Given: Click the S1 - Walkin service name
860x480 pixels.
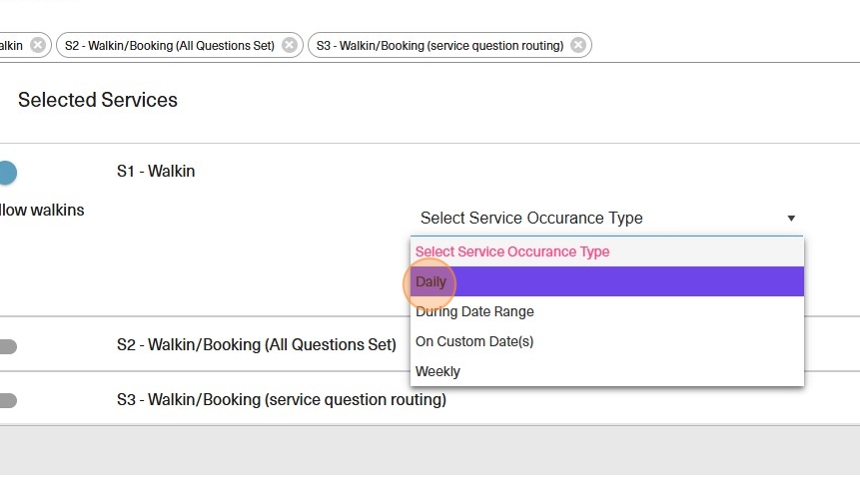Looking at the screenshot, I should tap(156, 171).
